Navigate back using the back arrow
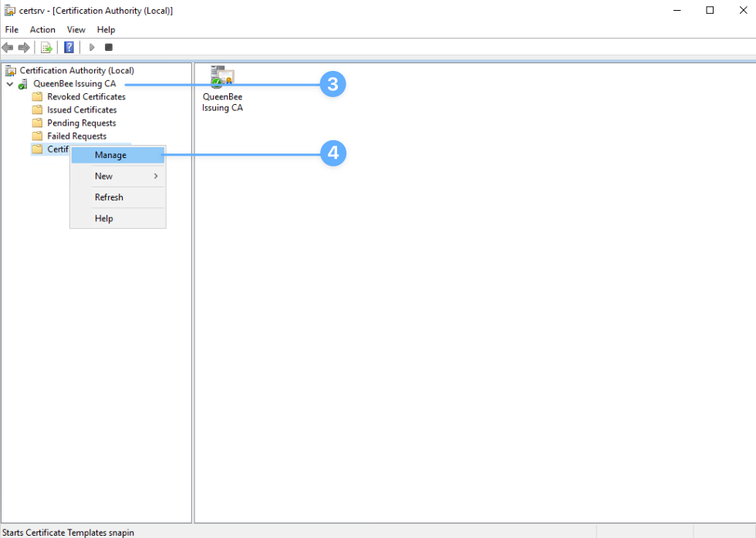756x538 pixels. [x=8, y=47]
